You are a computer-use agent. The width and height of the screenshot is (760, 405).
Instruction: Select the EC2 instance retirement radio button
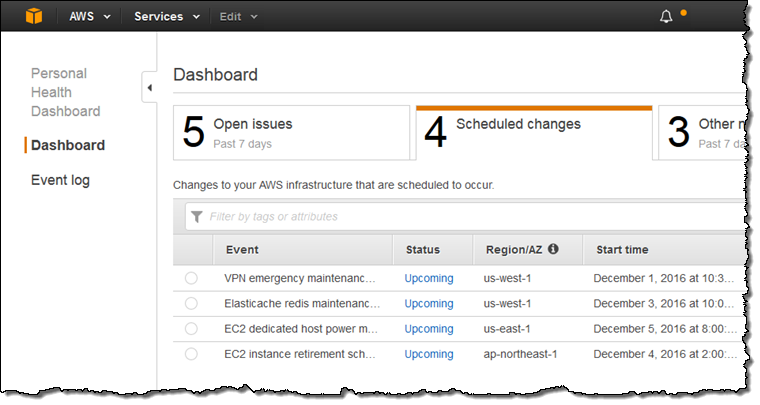coord(191,353)
